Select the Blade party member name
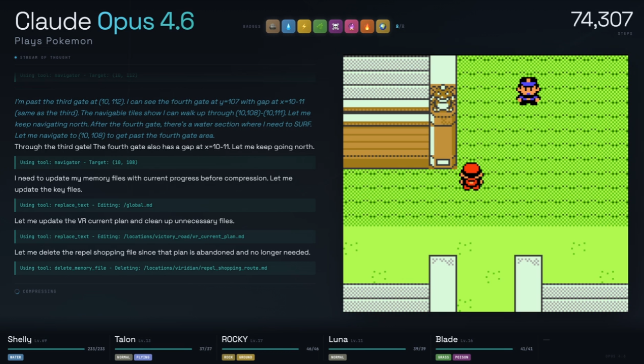 pos(447,339)
